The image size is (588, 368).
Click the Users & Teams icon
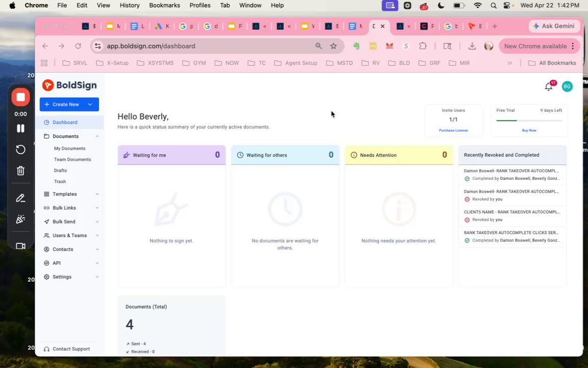tap(46, 236)
